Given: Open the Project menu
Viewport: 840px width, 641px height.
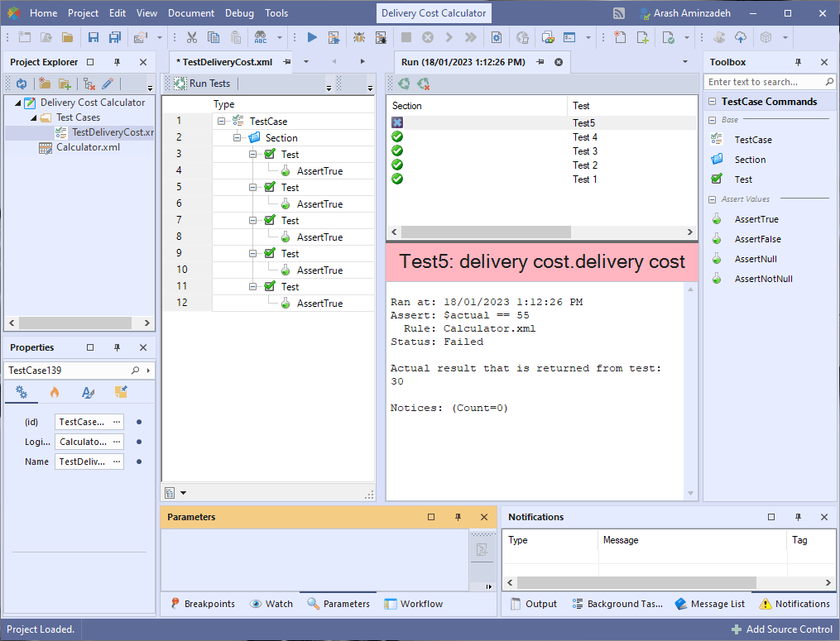Looking at the screenshot, I should (x=83, y=13).
